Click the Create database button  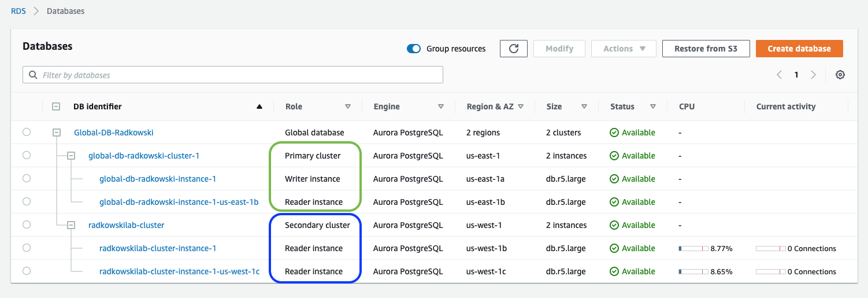(x=799, y=49)
